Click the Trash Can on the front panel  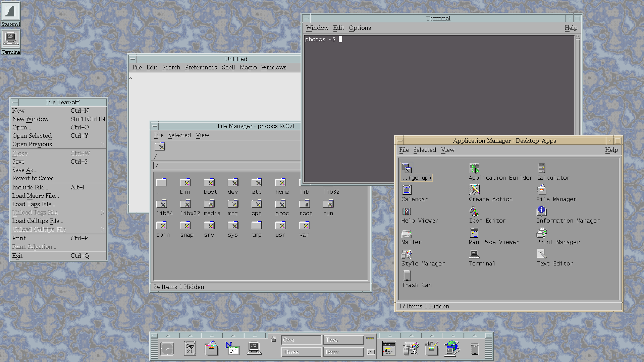click(474, 349)
